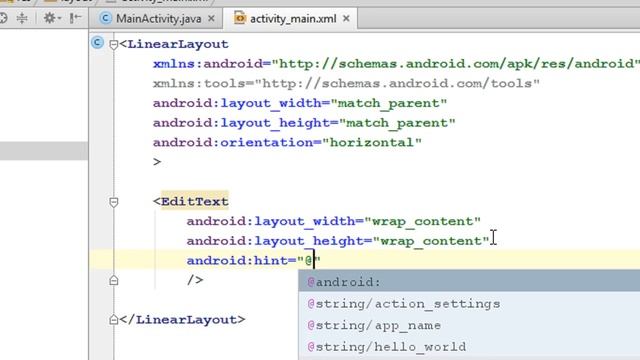This screenshot has width=640, height=360.
Task: Click the EditText layout_height "wrap_content" value
Action: [431, 241]
